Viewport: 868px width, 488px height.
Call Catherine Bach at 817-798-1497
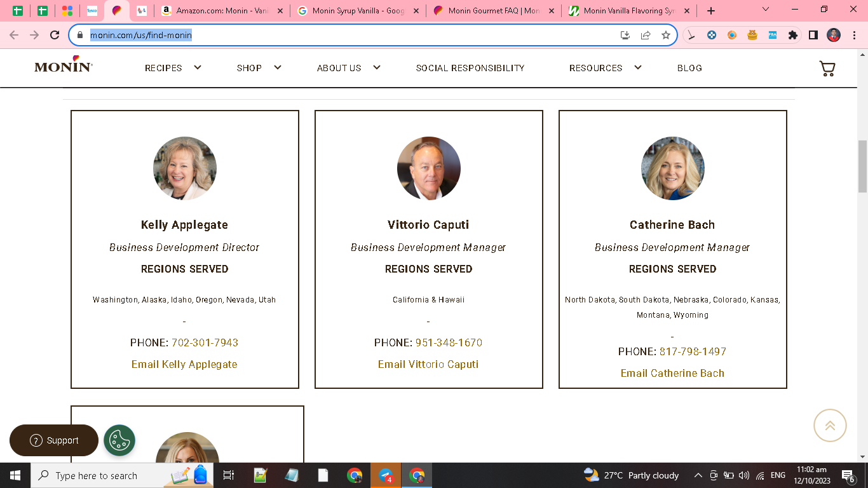pyautogui.click(x=693, y=351)
